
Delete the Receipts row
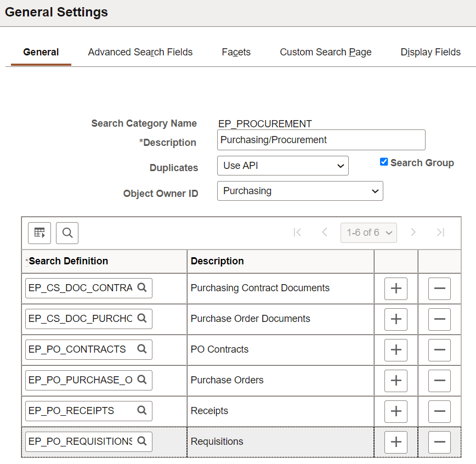pos(439,411)
